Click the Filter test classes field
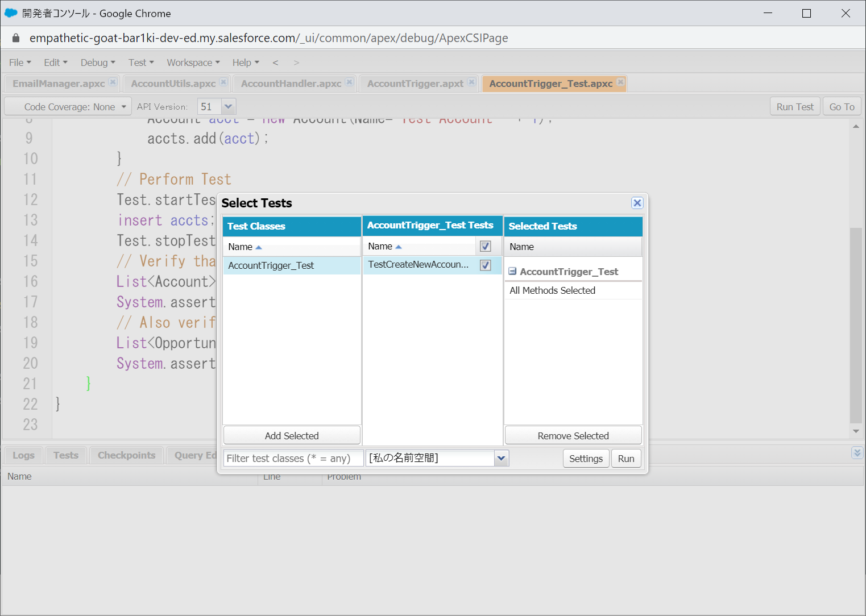 pyautogui.click(x=293, y=458)
